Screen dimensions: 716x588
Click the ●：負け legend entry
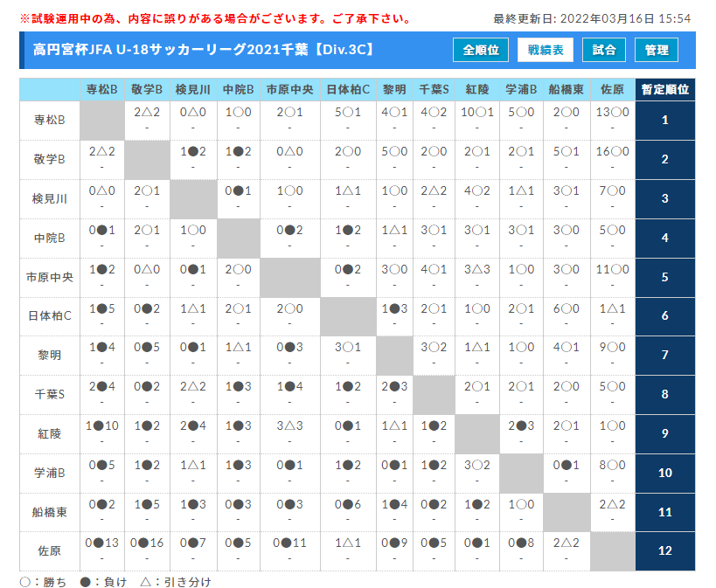(104, 582)
